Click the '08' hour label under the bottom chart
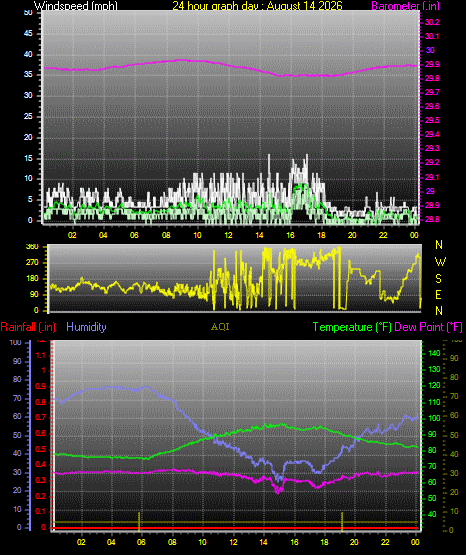 pyautogui.click(x=172, y=542)
